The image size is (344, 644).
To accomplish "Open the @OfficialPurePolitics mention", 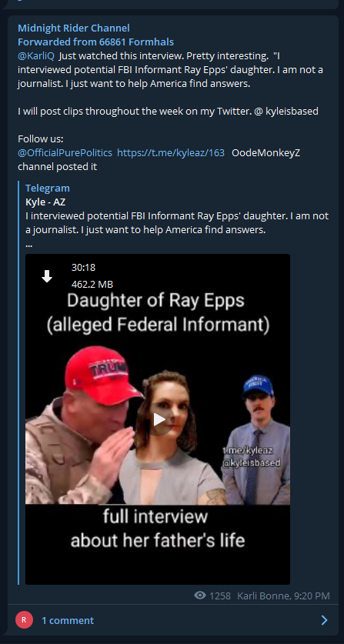I will (x=65, y=153).
